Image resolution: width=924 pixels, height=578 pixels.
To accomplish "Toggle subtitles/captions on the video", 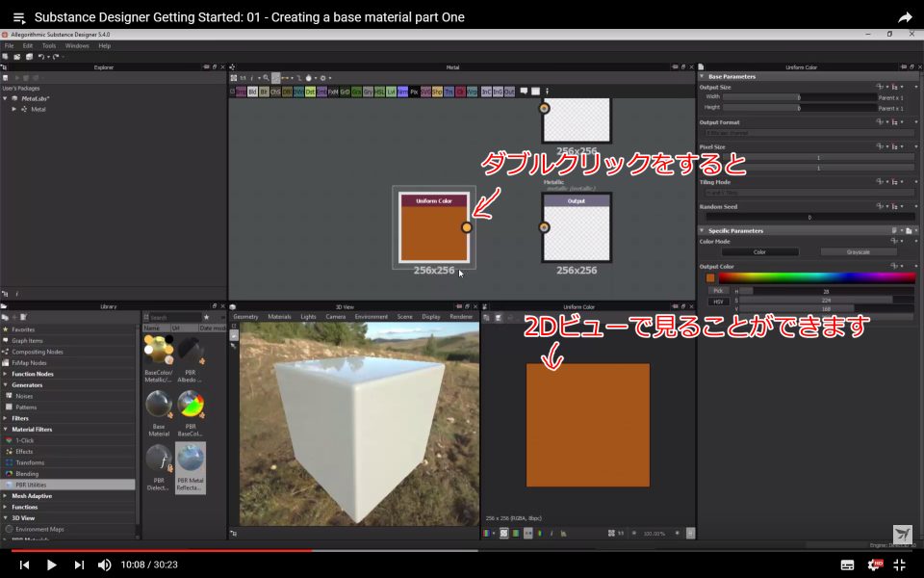I will coord(847,565).
